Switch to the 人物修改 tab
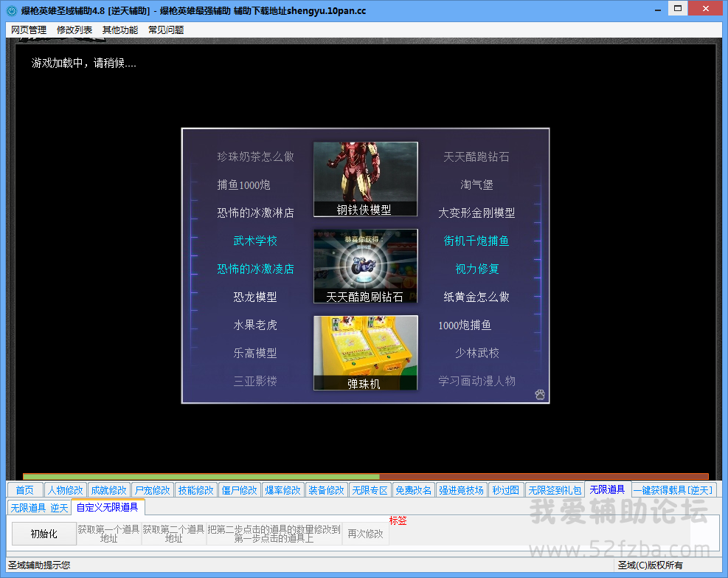Viewport: 728px width, 578px height. pyautogui.click(x=66, y=490)
